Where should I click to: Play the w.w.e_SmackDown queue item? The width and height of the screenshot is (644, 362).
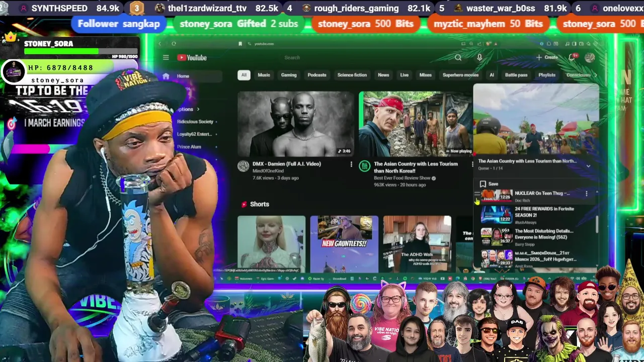click(x=533, y=259)
